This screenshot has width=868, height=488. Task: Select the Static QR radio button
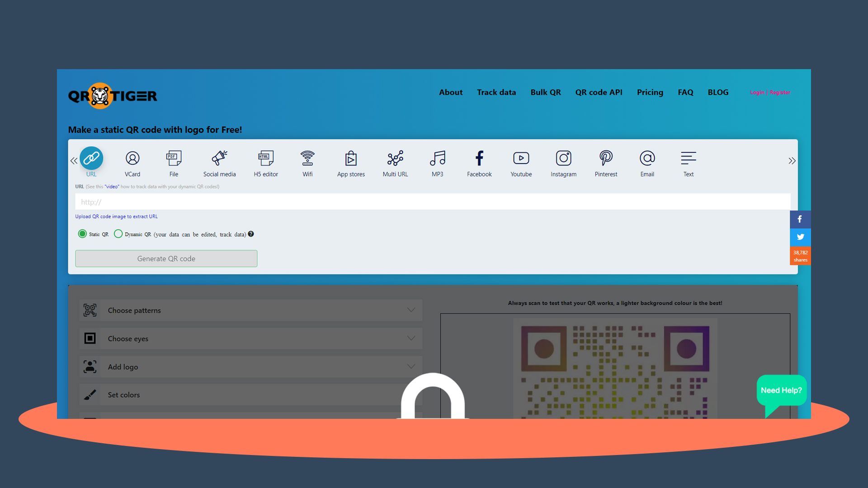pyautogui.click(x=82, y=234)
